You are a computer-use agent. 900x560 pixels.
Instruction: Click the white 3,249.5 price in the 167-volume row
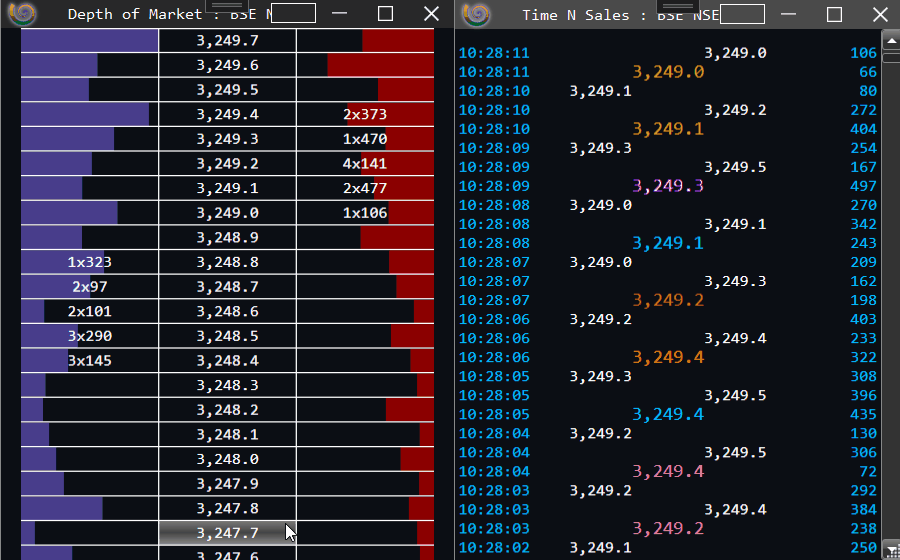[735, 167]
